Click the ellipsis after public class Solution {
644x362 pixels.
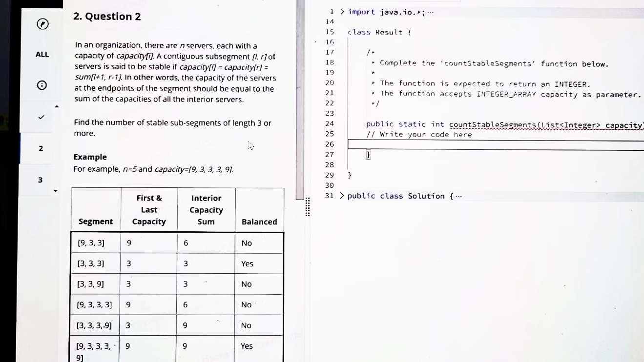458,196
